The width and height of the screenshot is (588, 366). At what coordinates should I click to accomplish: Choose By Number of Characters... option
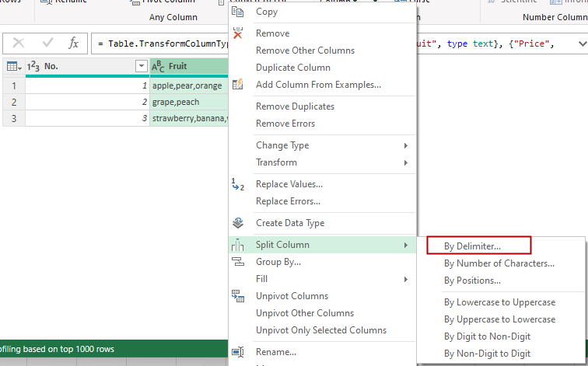pos(499,263)
